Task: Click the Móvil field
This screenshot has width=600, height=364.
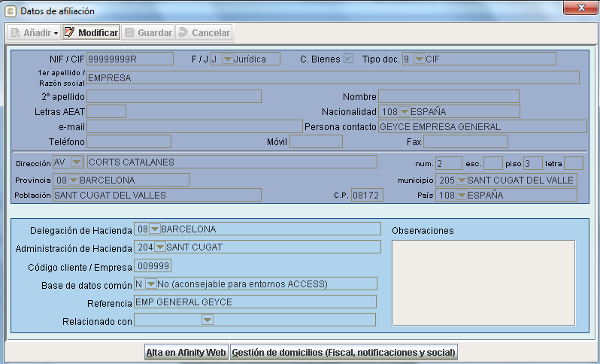Action: 316,141
